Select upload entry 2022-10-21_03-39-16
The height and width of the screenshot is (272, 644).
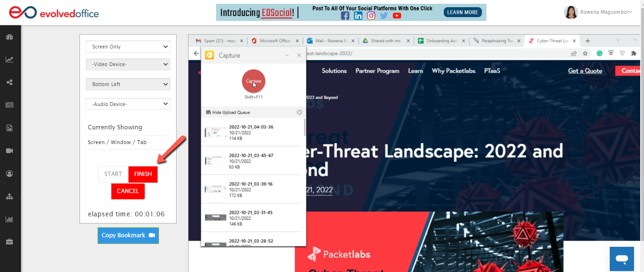click(252, 189)
